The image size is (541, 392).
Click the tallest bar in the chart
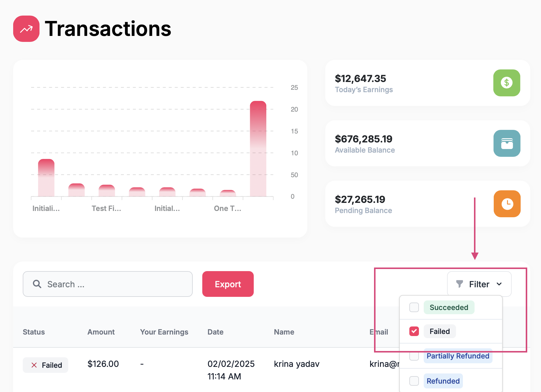coord(258,149)
